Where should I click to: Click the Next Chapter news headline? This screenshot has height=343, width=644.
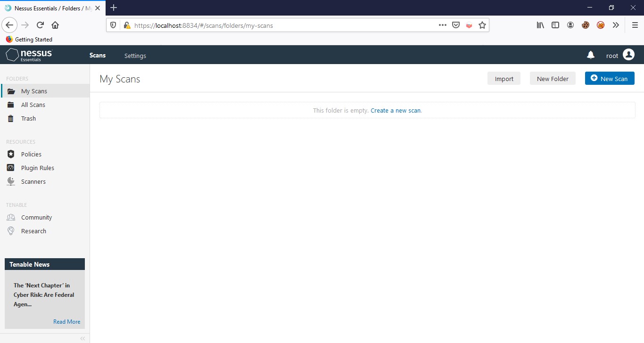[44, 295]
